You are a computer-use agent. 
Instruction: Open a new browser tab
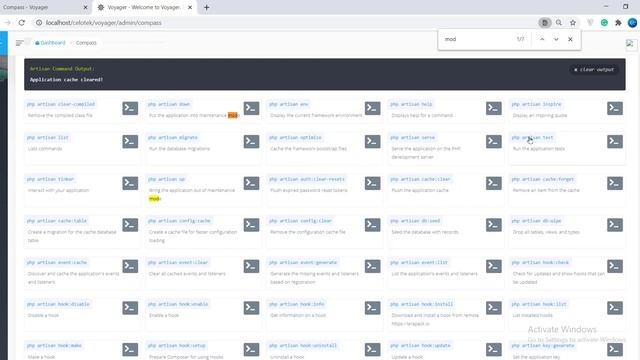(207, 7)
